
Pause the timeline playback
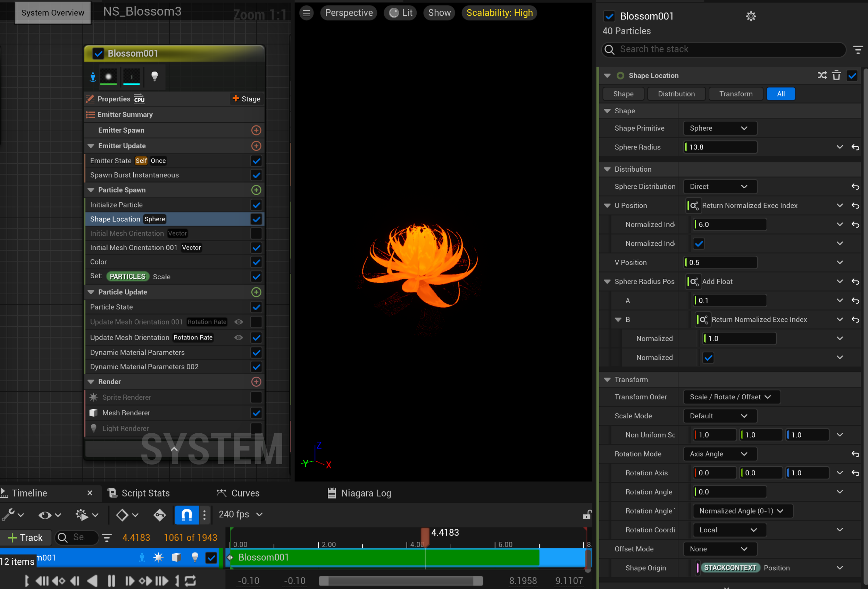[111, 580]
